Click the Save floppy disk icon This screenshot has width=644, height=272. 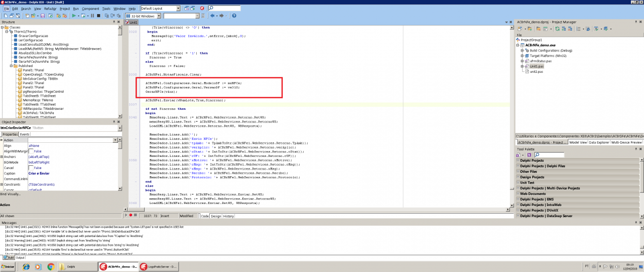click(42, 16)
